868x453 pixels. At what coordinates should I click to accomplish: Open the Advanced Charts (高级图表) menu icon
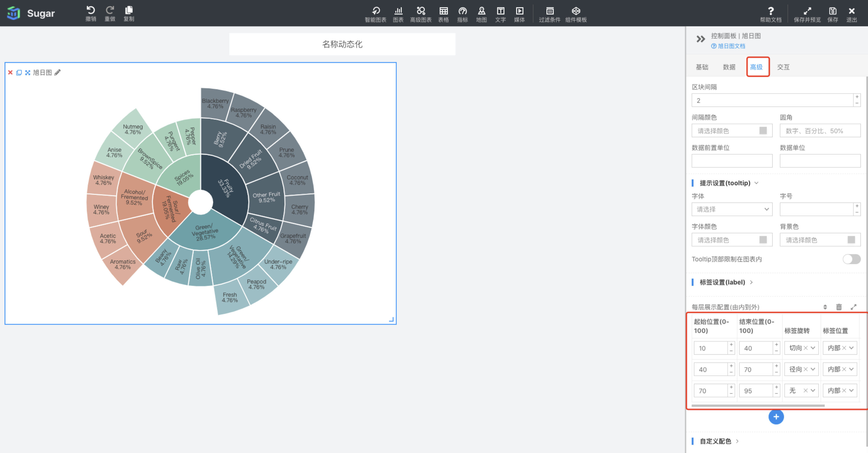tap(420, 11)
